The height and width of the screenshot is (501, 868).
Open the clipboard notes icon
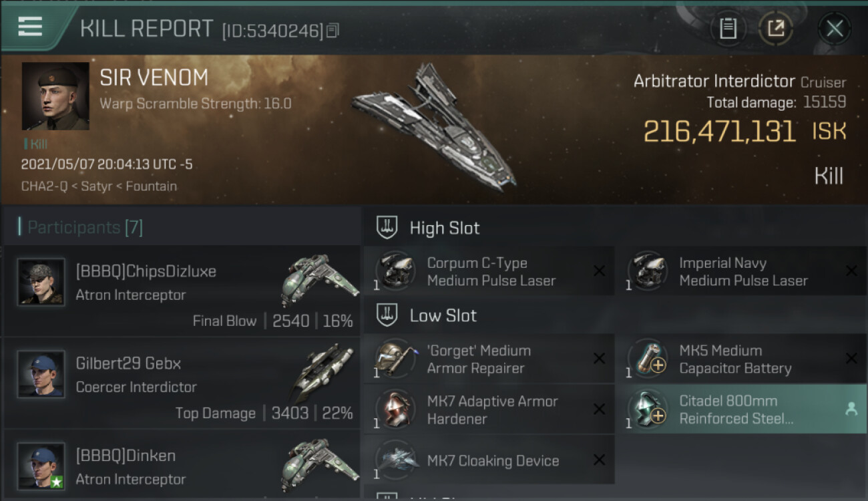728,29
